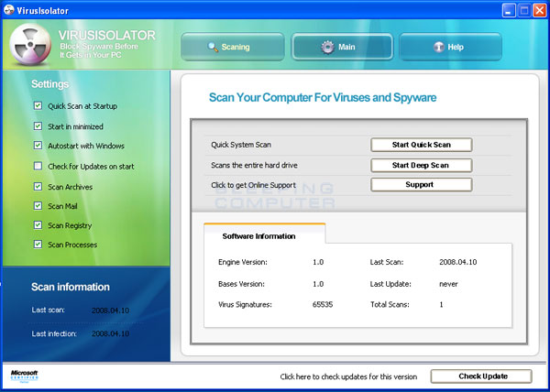Uncheck Start in minimized option
Image resolution: width=550 pixels, height=392 pixels.
pos(38,126)
